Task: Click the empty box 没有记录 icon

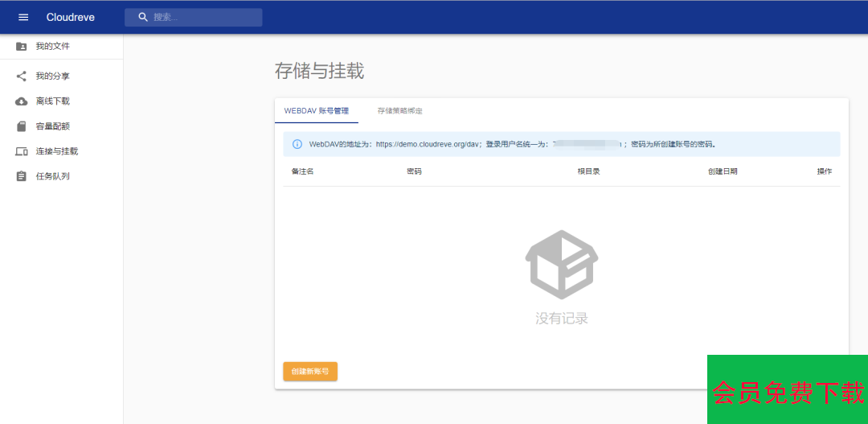Action: pos(561,265)
